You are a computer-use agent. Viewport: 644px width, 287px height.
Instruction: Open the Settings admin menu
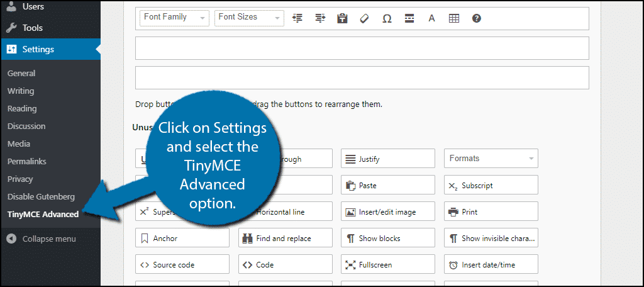coord(50,49)
